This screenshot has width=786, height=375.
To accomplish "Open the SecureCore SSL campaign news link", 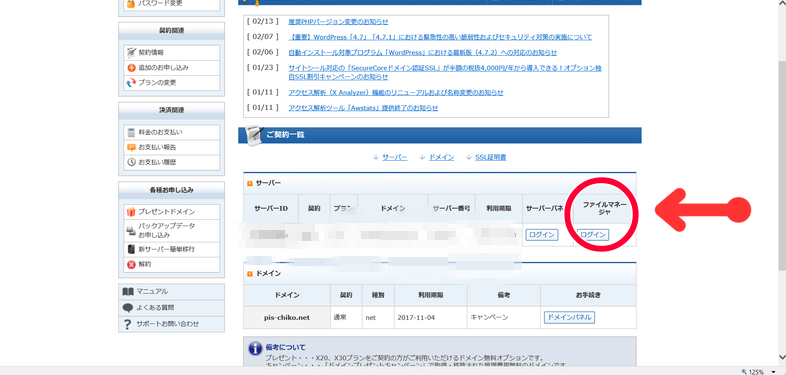I will [445, 72].
